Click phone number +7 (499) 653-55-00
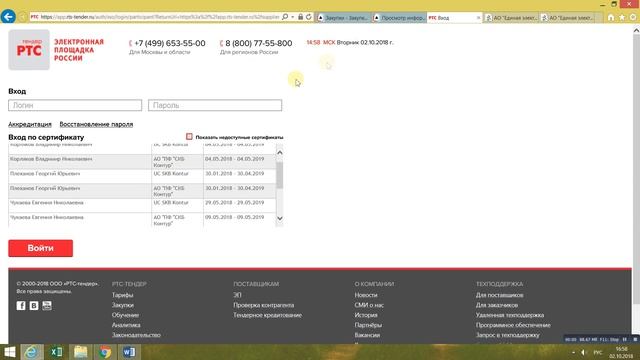This screenshot has height=360, width=640. coord(170,43)
